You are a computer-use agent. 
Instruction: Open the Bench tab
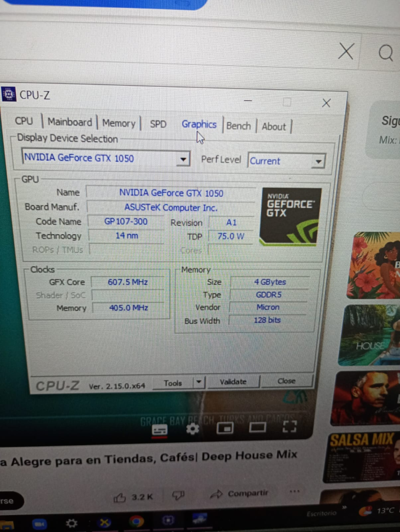pos(238,126)
